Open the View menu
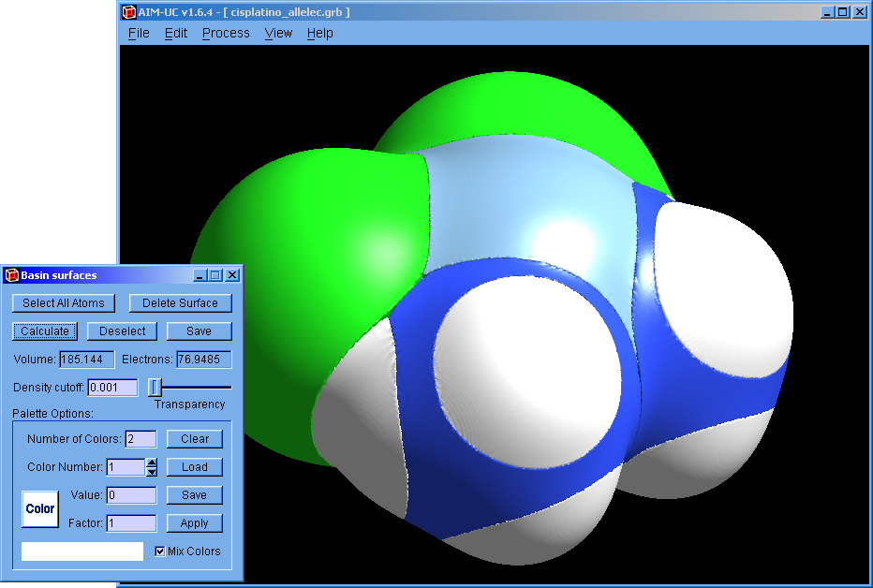This screenshot has height=588, width=873. (x=278, y=33)
